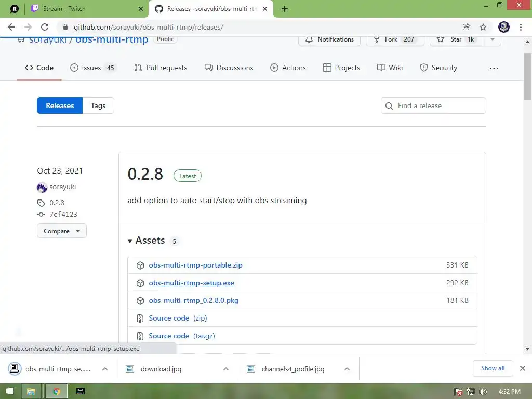532x399 pixels.
Task: Open a new browser tab
Action: point(285,9)
